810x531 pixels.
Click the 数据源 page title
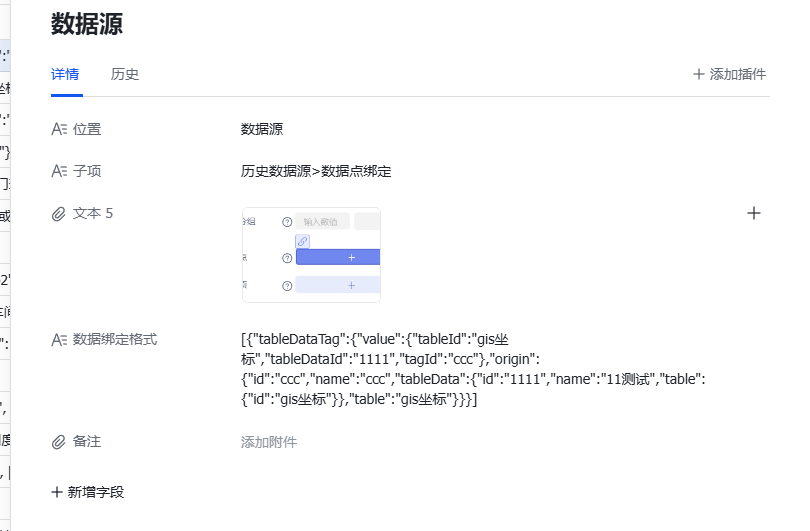pyautogui.click(x=87, y=25)
